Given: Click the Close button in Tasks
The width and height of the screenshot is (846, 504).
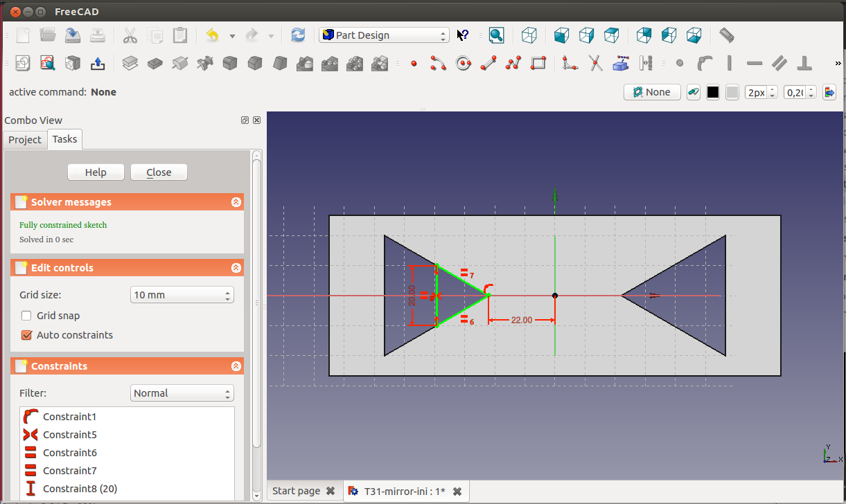Looking at the screenshot, I should tap(159, 172).
